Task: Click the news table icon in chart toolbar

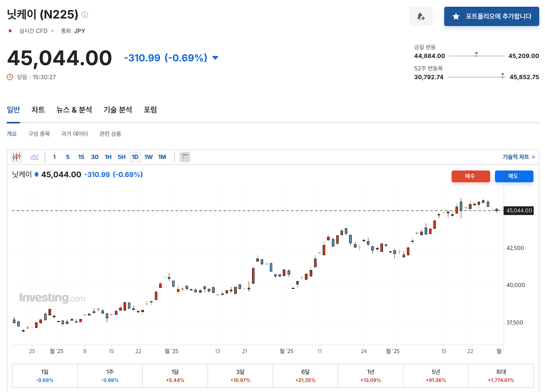Action: [x=185, y=157]
